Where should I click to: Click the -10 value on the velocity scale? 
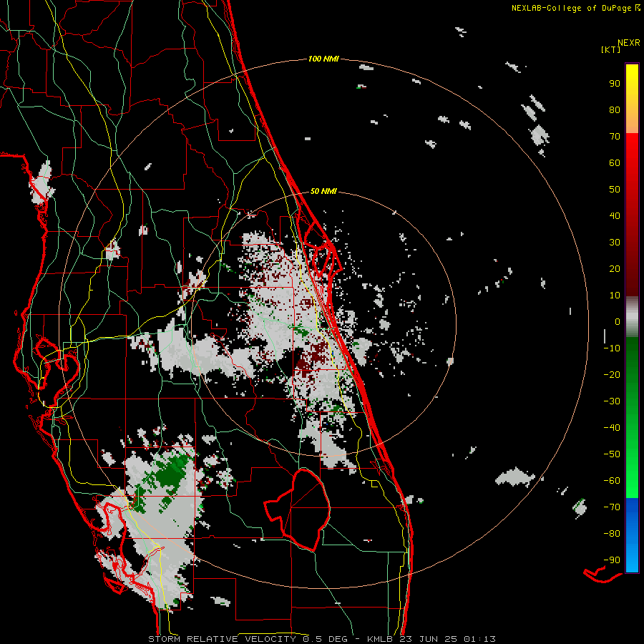coord(612,348)
